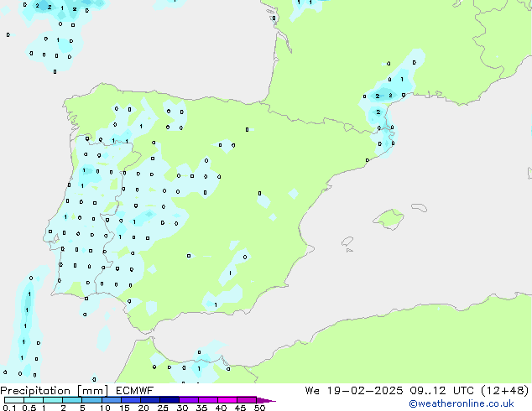Pick the 10–15 mm legend color box
This screenshot has width=532, height=411.
point(111,400)
